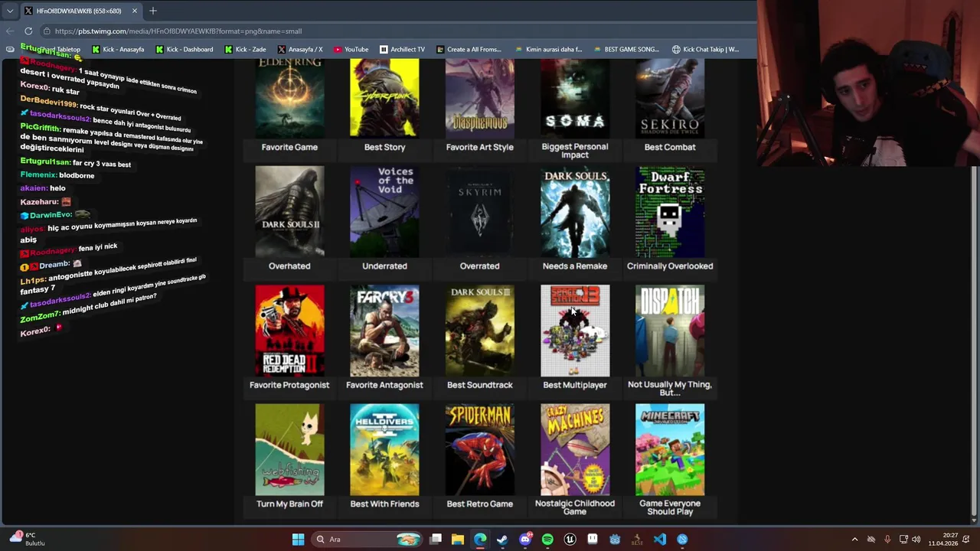
Task: Open Steam from the taskbar
Action: [502, 540]
